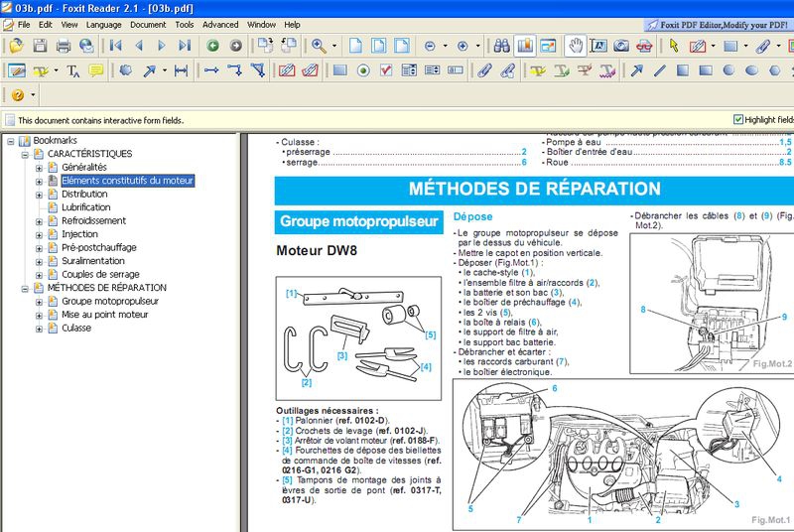Click the Open file icon
The height and width of the screenshot is (532, 794).
[16, 46]
